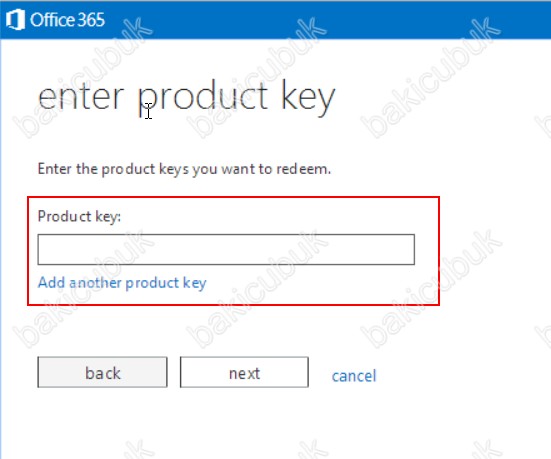551x459 pixels.
Task: Click the 'Enter the product keys' instruction text
Action: pos(184,169)
